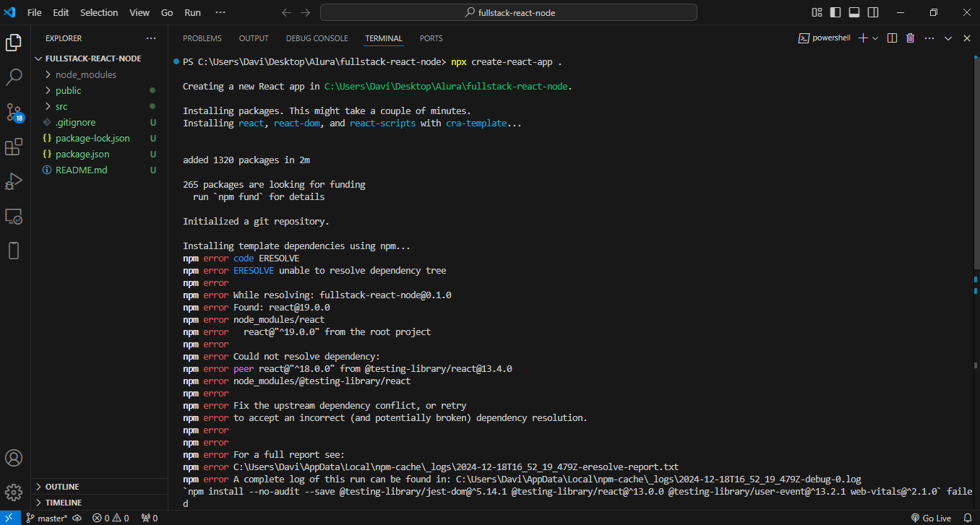Start Go Live server
This screenshot has height=525, width=980.
(931, 518)
